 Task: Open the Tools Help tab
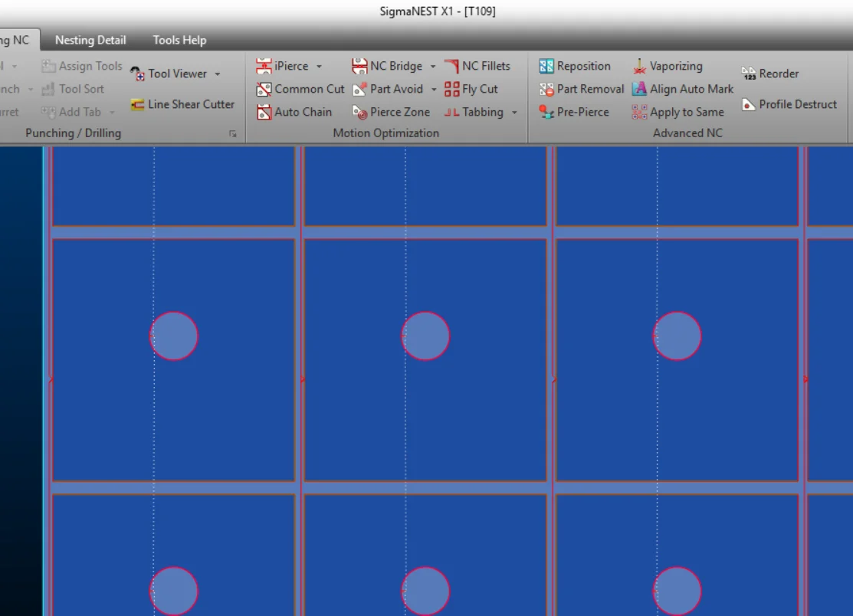click(179, 41)
